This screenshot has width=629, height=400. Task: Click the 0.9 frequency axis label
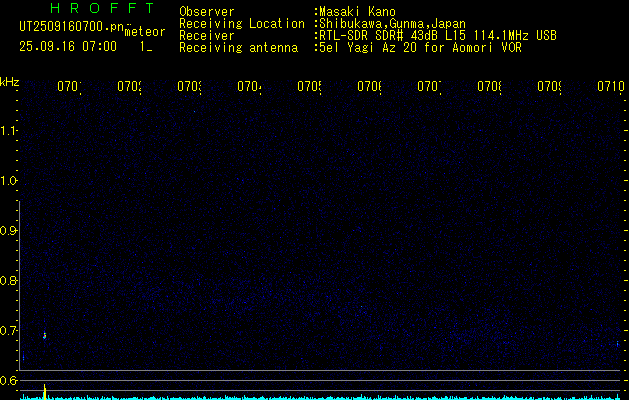tap(8, 231)
